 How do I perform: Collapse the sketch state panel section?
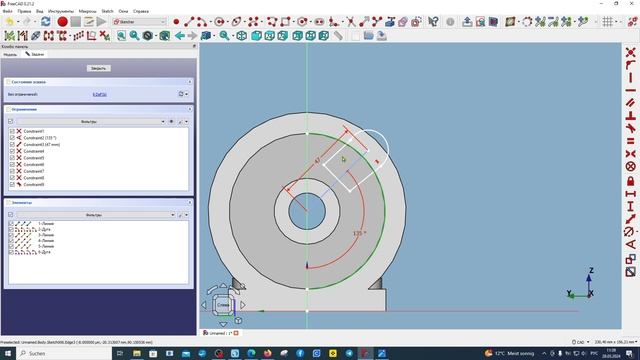(190, 82)
